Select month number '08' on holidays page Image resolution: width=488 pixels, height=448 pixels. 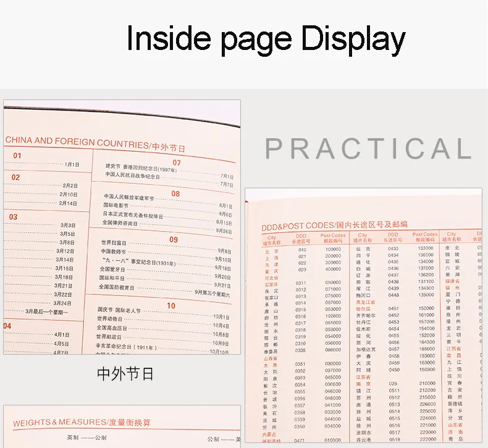[x=175, y=194]
